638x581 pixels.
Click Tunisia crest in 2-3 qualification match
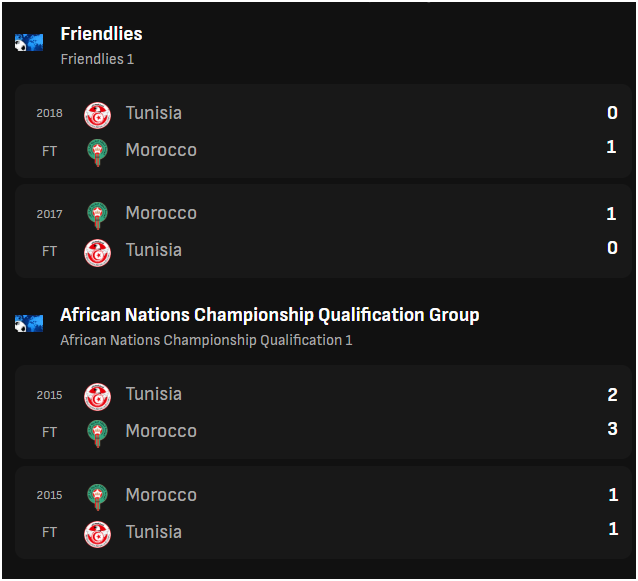click(97, 397)
